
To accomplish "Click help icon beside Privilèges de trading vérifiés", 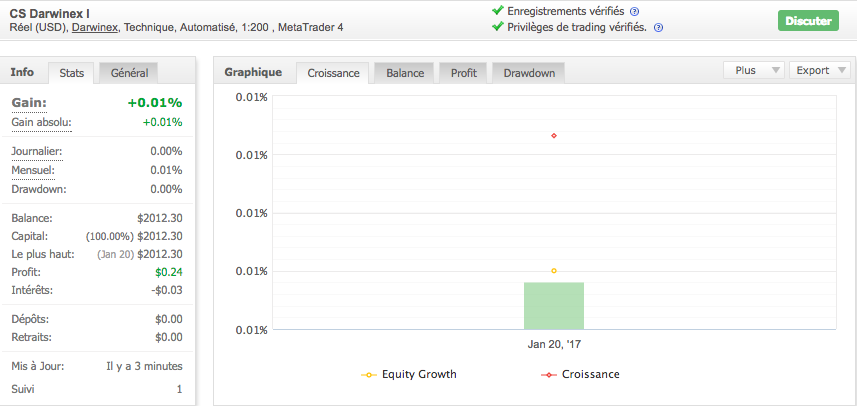I will (x=658, y=27).
